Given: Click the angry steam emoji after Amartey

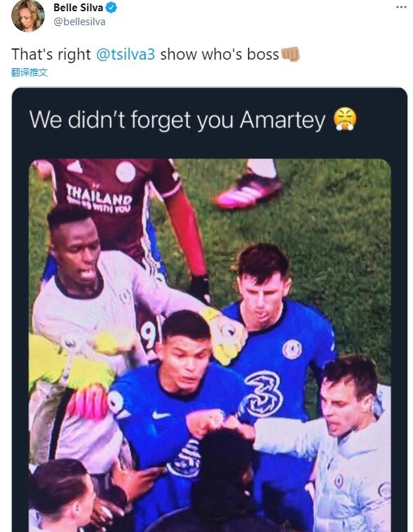Looking at the screenshot, I should click(345, 119).
